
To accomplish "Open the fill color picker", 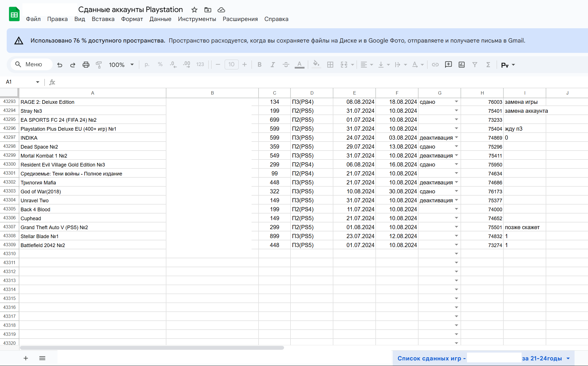I will pyautogui.click(x=316, y=65).
